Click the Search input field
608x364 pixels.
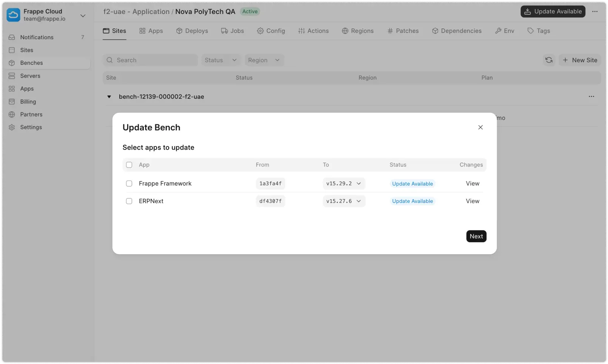coord(150,60)
